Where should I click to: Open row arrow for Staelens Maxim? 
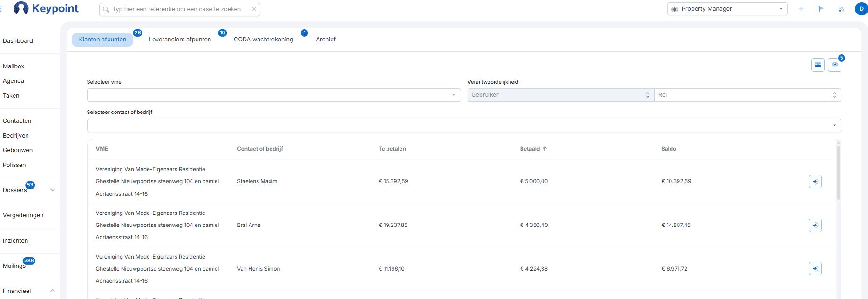(x=815, y=181)
